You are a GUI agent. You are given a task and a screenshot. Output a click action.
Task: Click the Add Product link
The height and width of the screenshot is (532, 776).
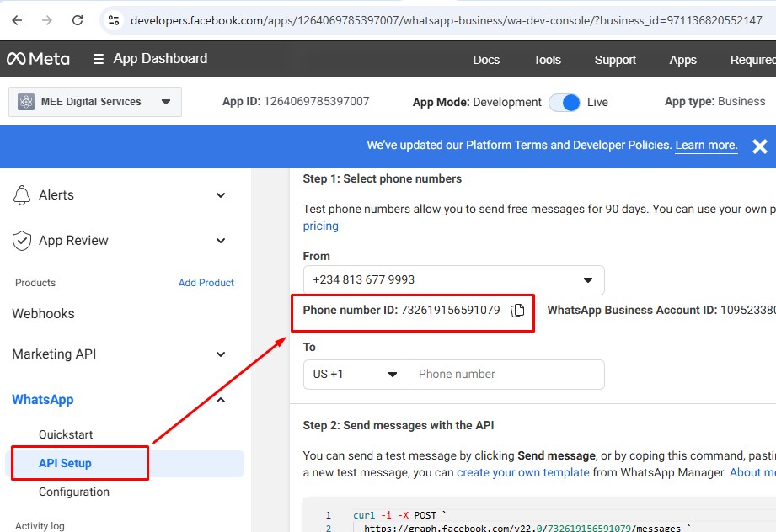click(206, 283)
